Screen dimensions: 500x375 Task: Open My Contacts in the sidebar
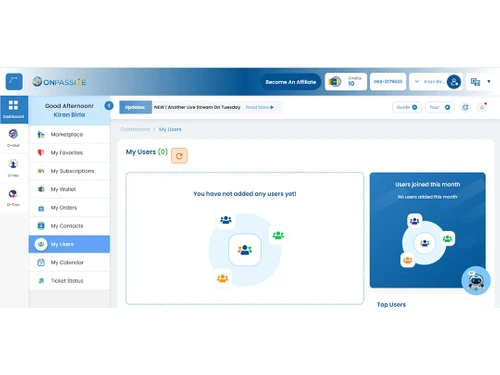(x=69, y=226)
